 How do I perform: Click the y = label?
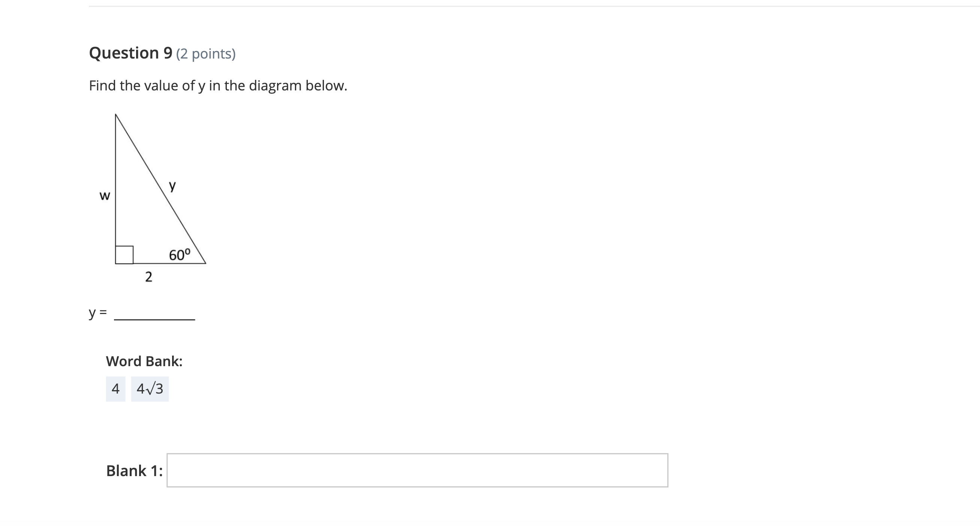[x=98, y=314]
